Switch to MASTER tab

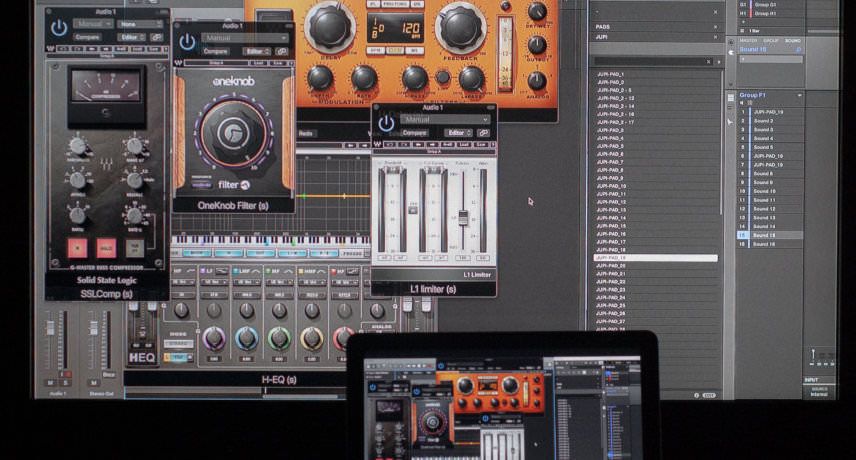pyautogui.click(x=748, y=40)
